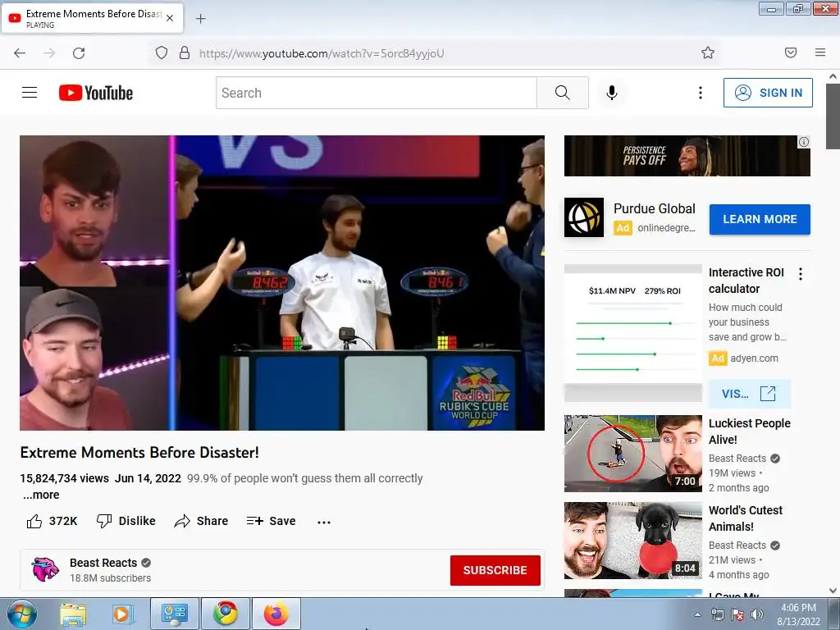Save to Pocket icon
The width and height of the screenshot is (840, 630).
791,52
